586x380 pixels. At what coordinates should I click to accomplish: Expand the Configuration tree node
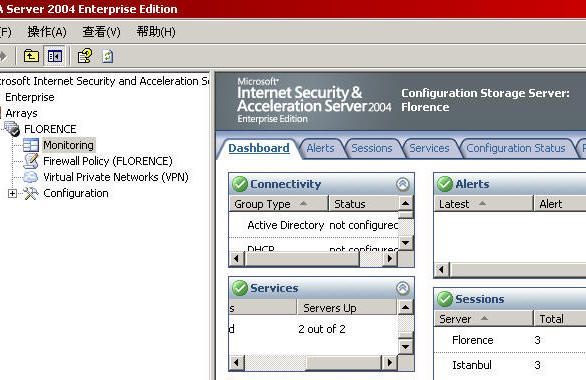click(x=12, y=193)
